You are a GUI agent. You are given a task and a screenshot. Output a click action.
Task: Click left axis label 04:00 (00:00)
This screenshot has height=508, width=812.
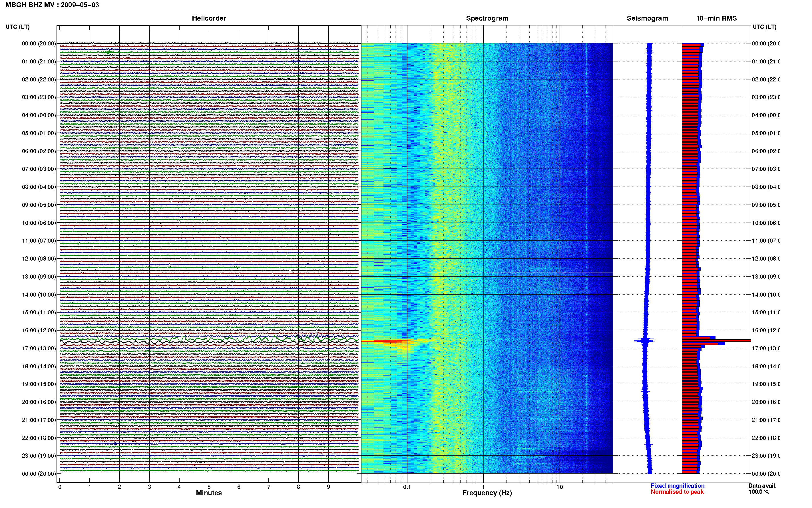[39, 115]
